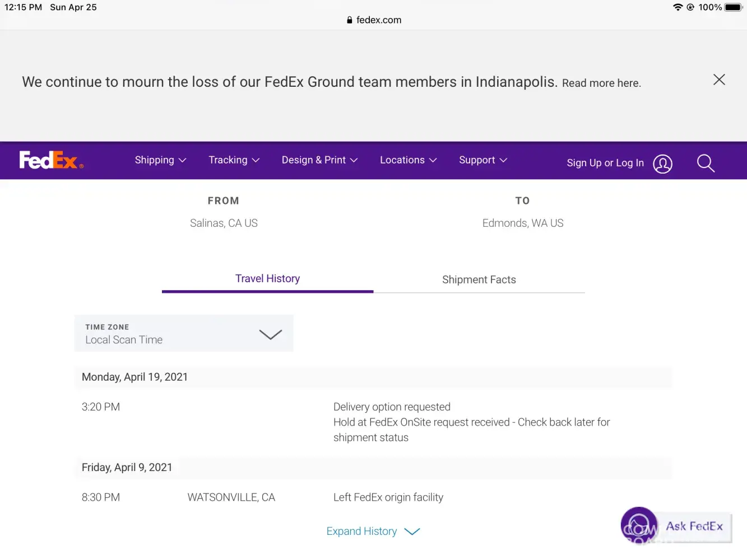Image resolution: width=747 pixels, height=560 pixels.
Task: Tap the lock icon in address bar
Action: [x=350, y=20]
